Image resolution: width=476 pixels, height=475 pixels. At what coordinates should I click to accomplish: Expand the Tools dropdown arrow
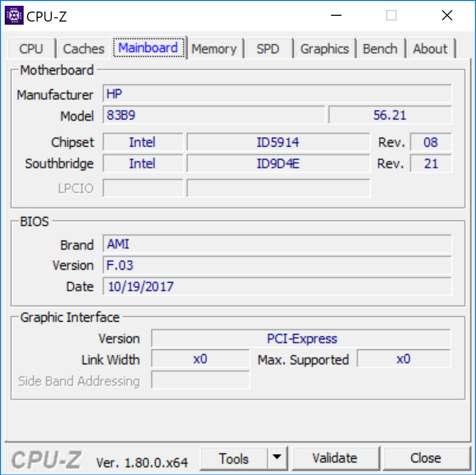pos(277,459)
